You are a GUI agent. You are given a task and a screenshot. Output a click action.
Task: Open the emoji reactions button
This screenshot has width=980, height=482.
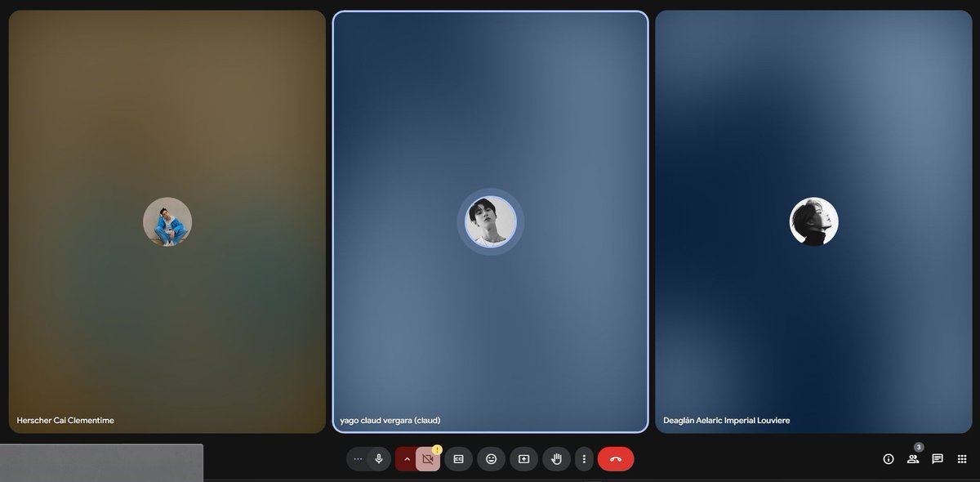click(x=492, y=459)
